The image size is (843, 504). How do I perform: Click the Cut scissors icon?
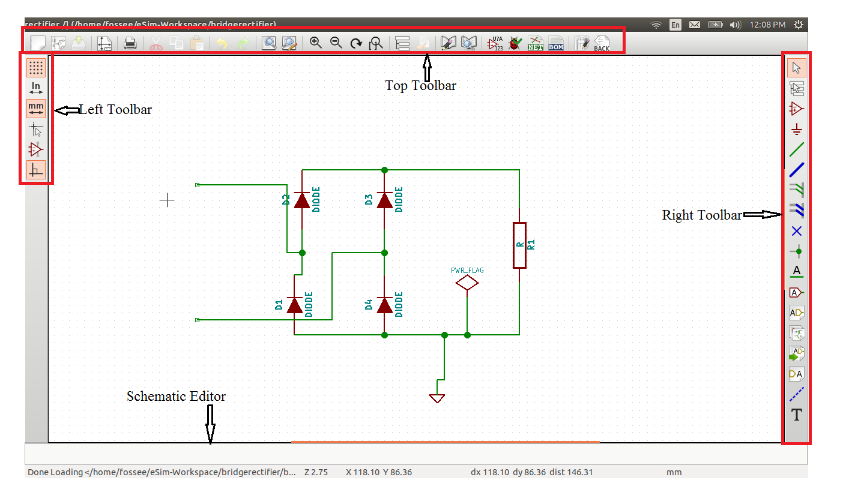click(x=156, y=43)
